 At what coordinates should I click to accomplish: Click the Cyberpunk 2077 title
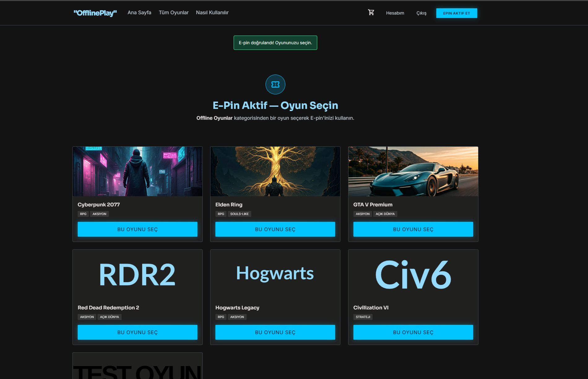pos(99,205)
